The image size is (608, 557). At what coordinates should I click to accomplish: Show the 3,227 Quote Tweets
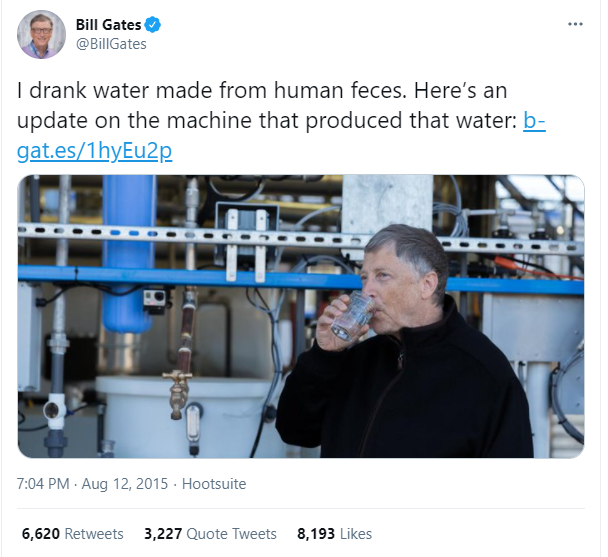click(212, 533)
